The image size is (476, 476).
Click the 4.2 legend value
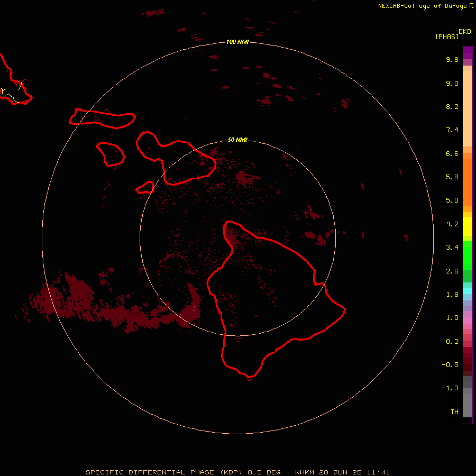point(452,224)
